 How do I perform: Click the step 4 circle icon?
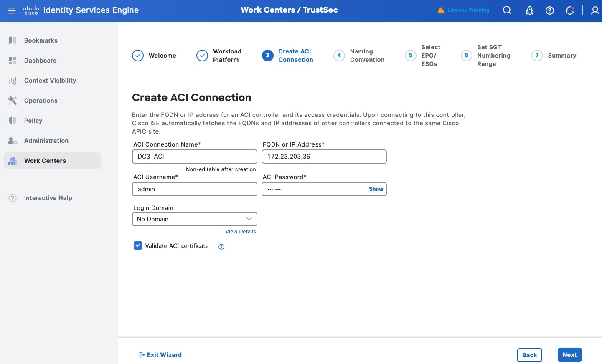point(339,56)
